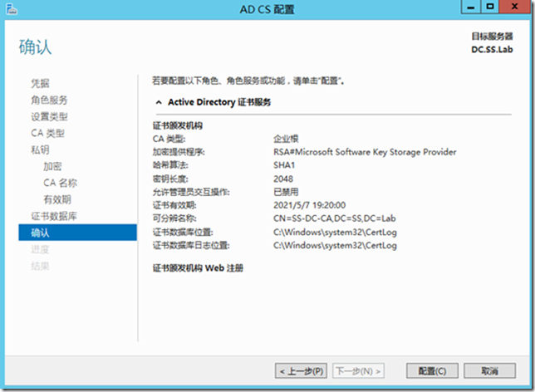Viewport: 535px width, 392px height.
Task: Click the SHA1 hash algorithm value
Action: [x=284, y=165]
